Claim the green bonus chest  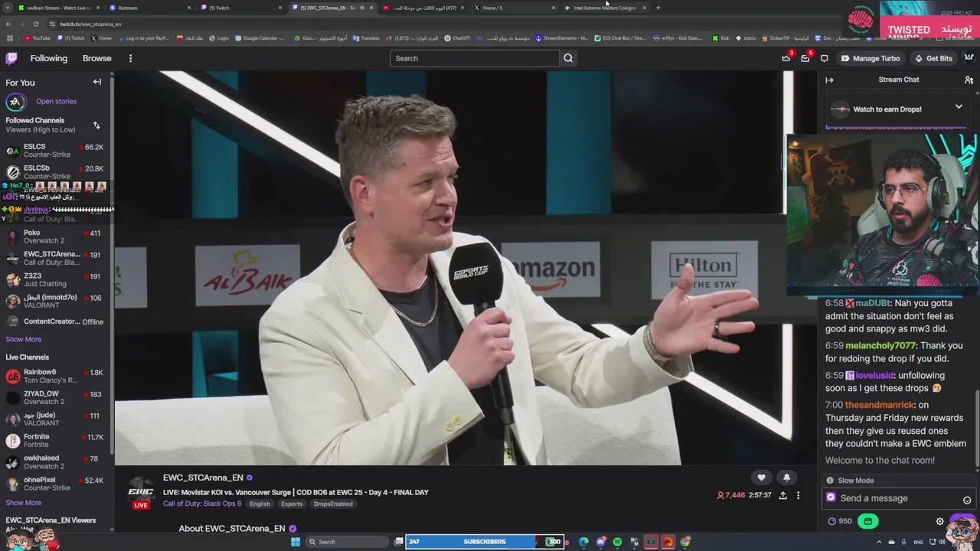click(x=867, y=521)
